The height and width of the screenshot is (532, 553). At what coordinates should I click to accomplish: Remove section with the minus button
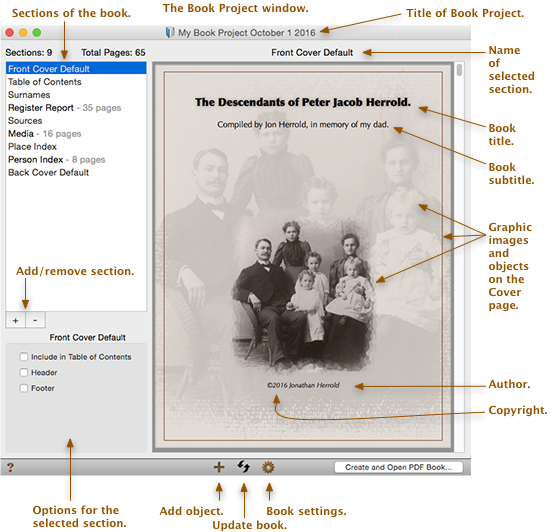coord(35,320)
